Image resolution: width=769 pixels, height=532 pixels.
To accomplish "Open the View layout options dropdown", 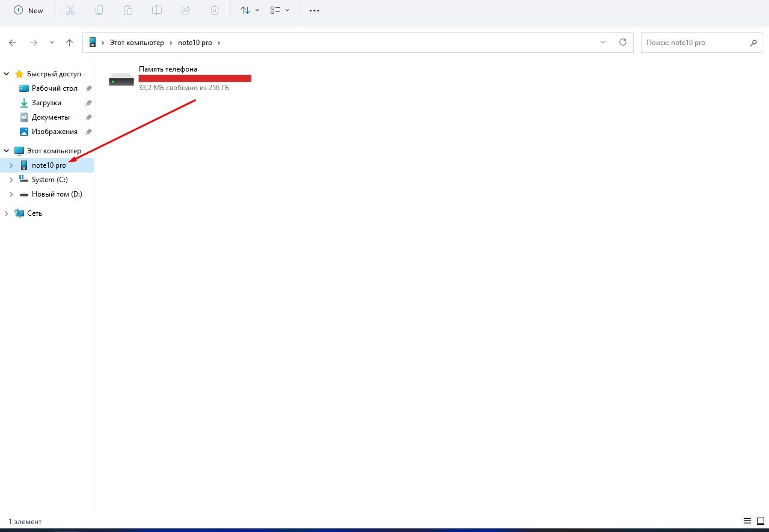I will pyautogui.click(x=280, y=10).
